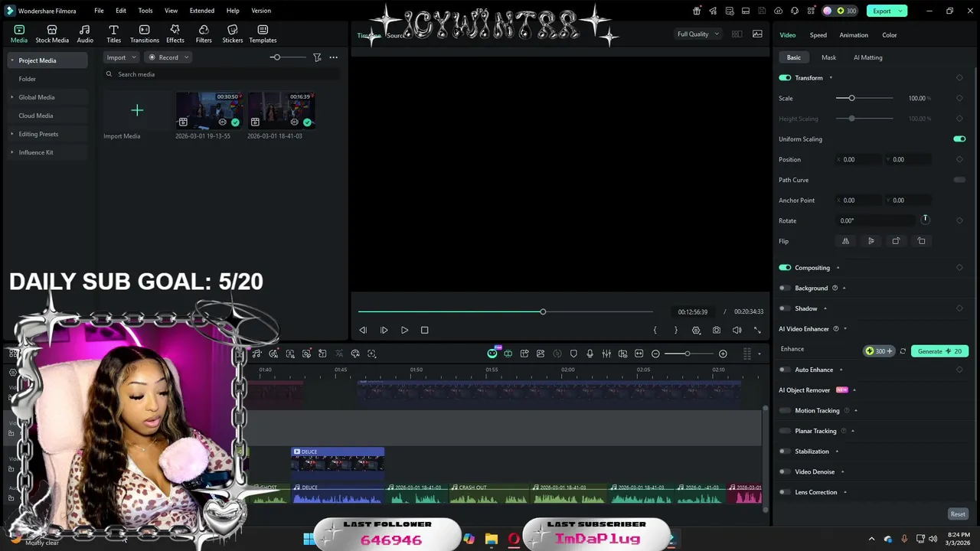Open the Stock Media panel
Image resolution: width=980 pixels, height=551 pixels.
[52, 34]
